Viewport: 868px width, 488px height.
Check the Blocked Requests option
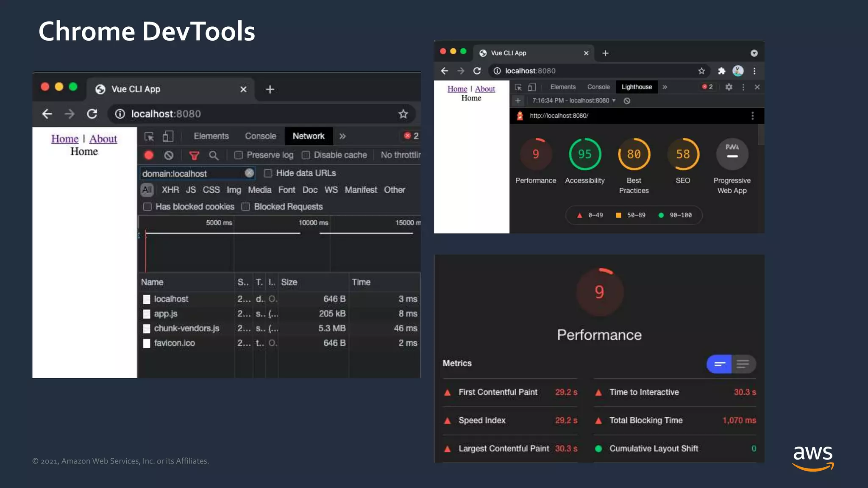click(x=245, y=207)
